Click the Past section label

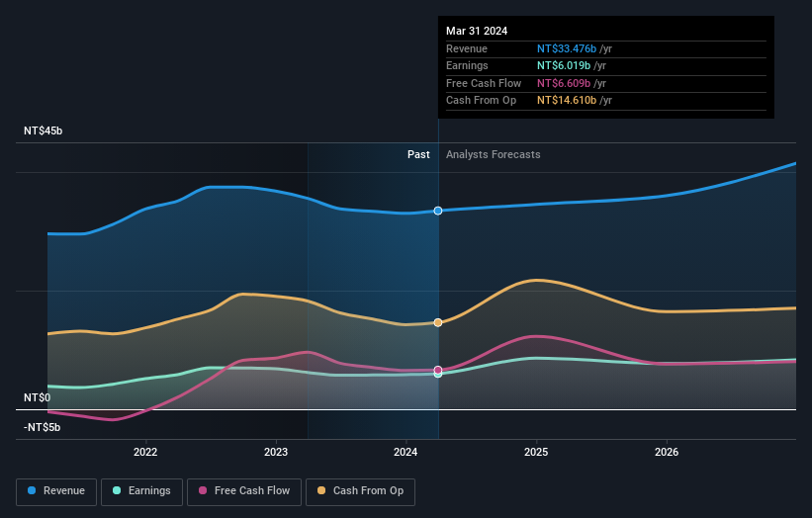[x=418, y=154]
